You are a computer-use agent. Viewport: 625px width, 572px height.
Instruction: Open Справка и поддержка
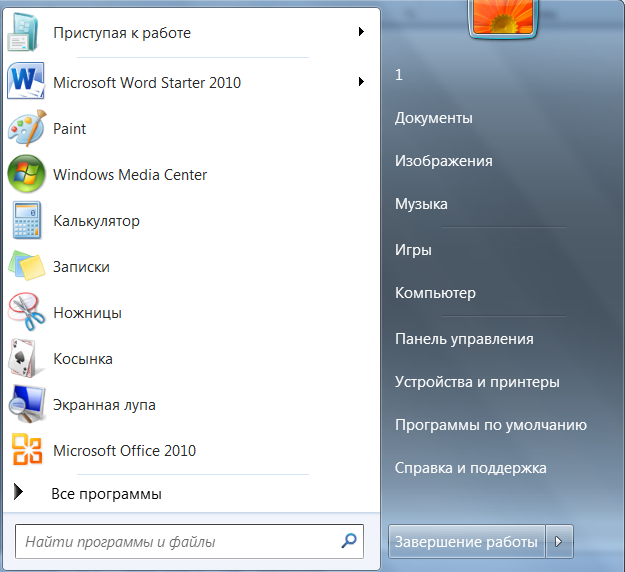pyautogui.click(x=470, y=468)
